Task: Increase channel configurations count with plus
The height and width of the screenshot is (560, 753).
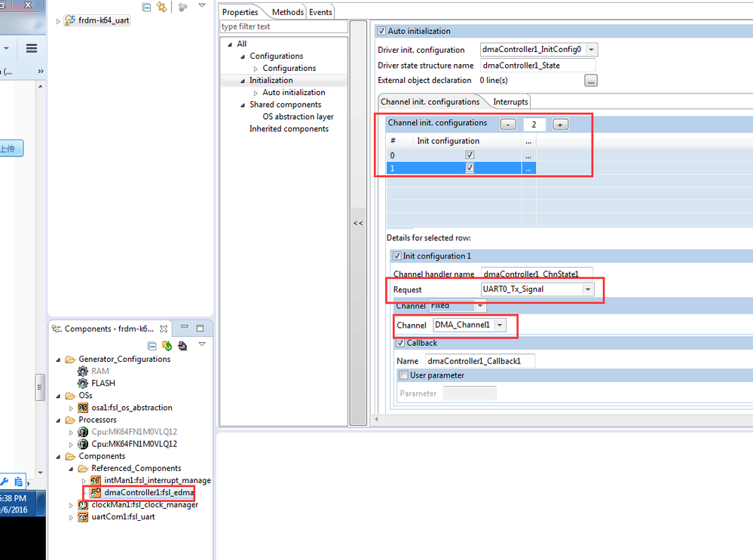Action: [560, 124]
